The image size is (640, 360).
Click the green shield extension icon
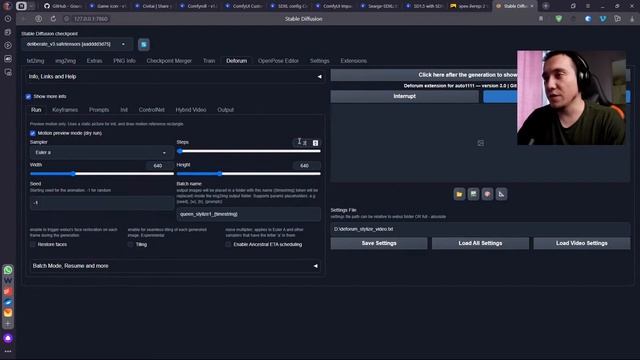point(559,19)
